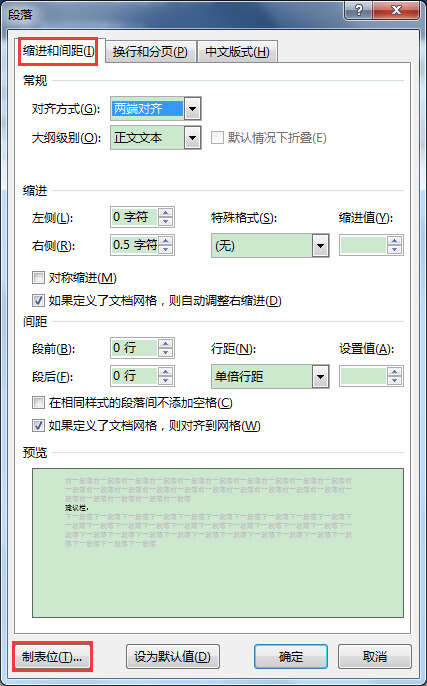Click 设为默认值 set as default button

[x=172, y=657]
